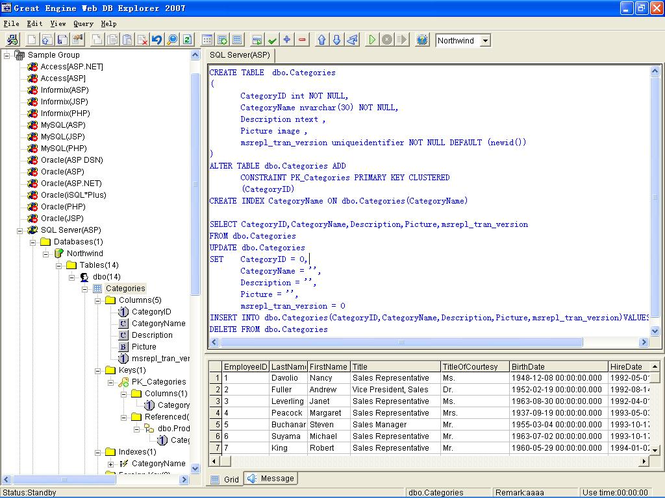Screen dimensions: 665x498
Task: Click the blue up arrow icon
Action: click(x=322, y=40)
